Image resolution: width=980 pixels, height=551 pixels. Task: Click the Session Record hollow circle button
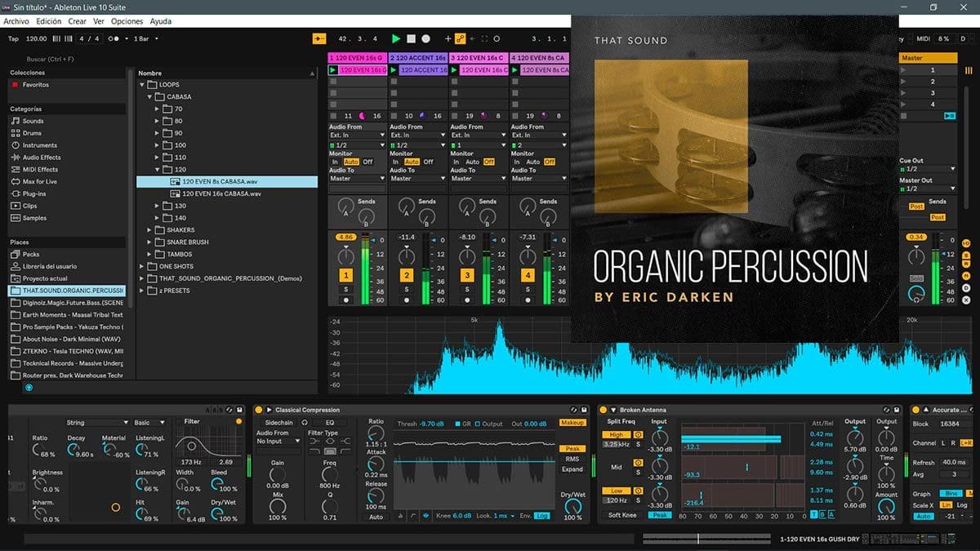[496, 38]
